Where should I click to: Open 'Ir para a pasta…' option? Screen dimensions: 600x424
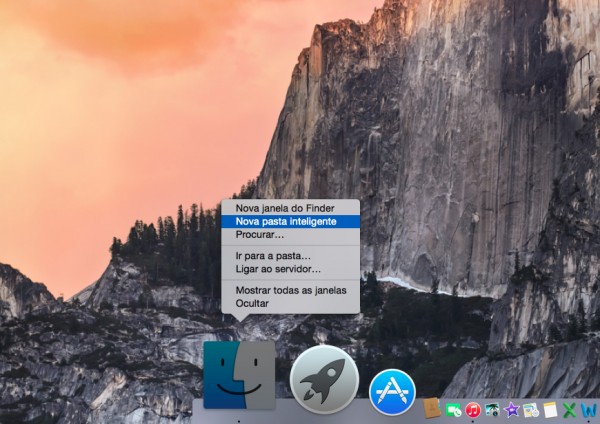[290, 256]
